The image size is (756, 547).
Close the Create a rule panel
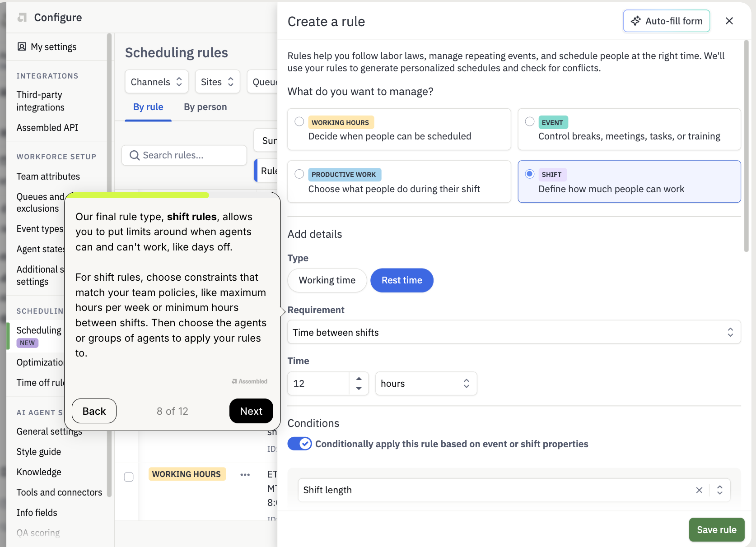729,21
